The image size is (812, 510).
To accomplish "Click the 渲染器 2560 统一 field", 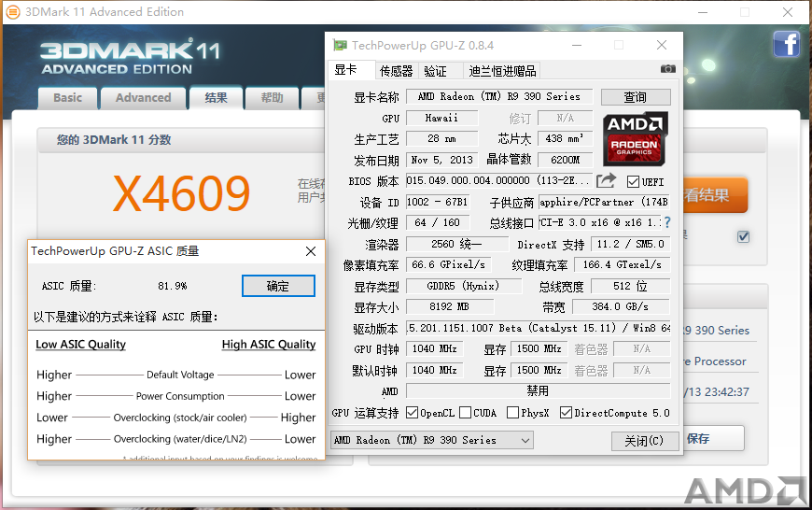I will (457, 244).
